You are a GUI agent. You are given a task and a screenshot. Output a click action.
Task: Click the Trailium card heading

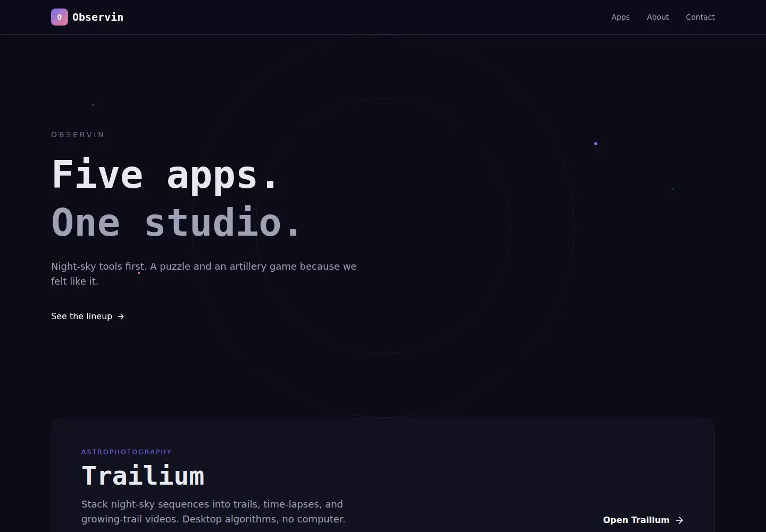[x=143, y=476]
